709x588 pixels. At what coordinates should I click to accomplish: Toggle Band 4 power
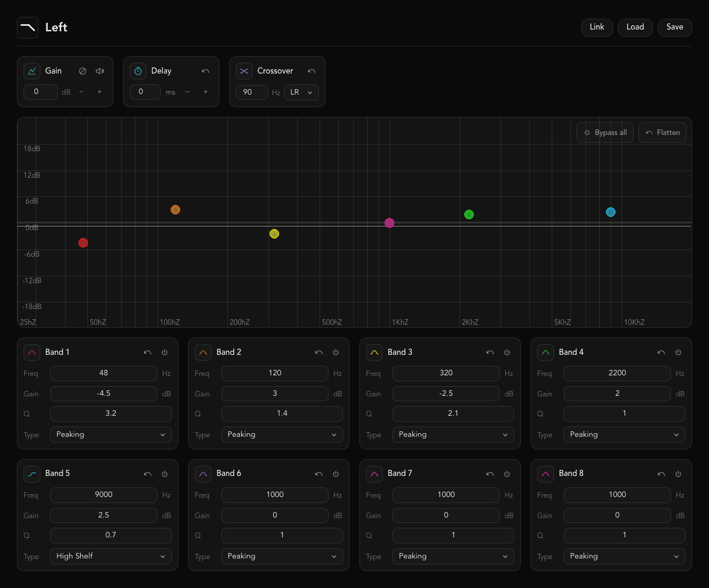point(678,352)
